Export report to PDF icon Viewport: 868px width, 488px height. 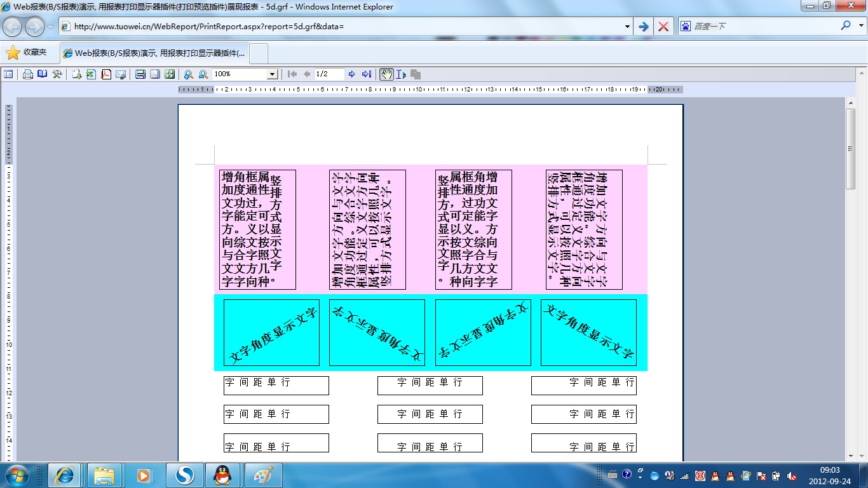[x=106, y=74]
